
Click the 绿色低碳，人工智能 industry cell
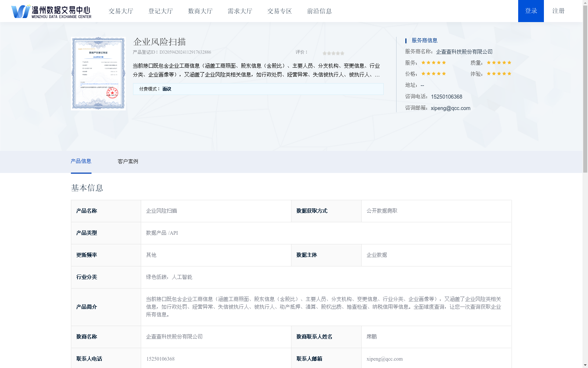coord(326,277)
